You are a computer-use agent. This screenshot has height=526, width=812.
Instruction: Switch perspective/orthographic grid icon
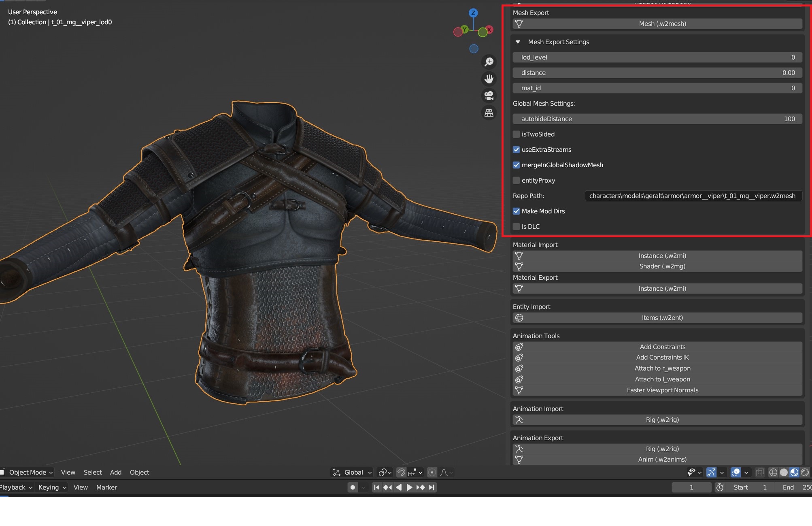click(x=489, y=113)
